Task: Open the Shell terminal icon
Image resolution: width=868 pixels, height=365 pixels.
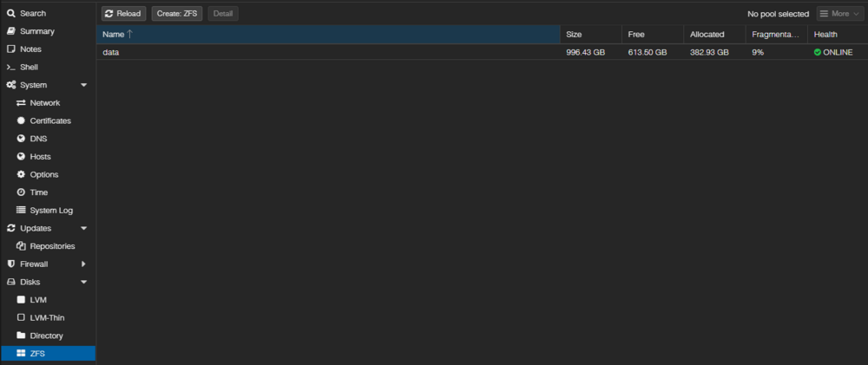Action: (x=10, y=67)
